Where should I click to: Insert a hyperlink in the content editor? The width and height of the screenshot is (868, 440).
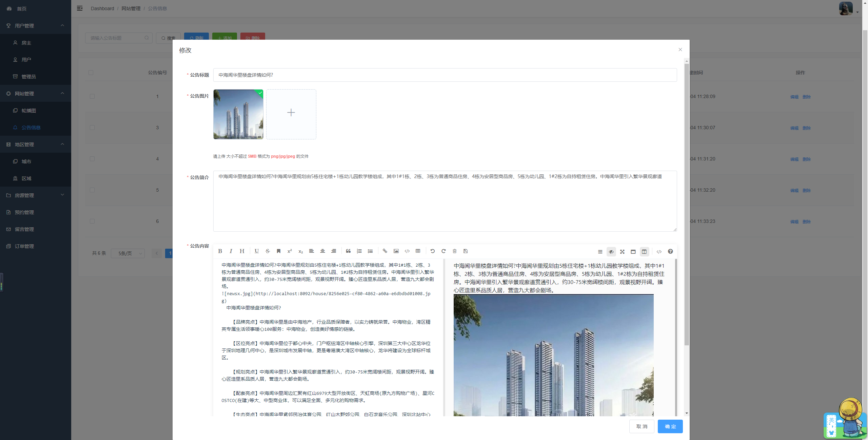[x=385, y=251]
